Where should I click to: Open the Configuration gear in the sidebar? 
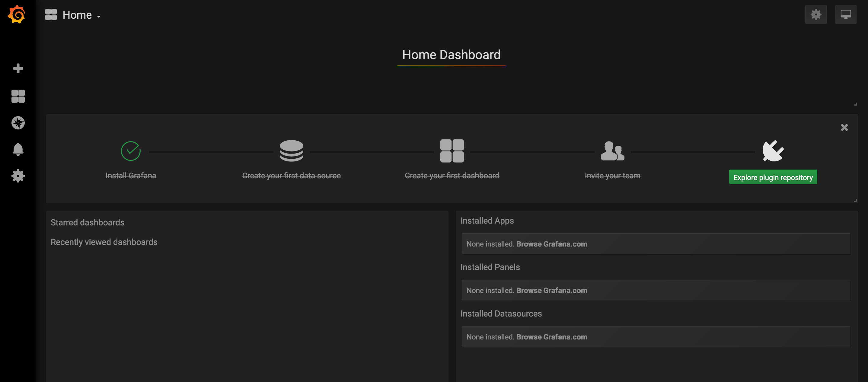(18, 176)
